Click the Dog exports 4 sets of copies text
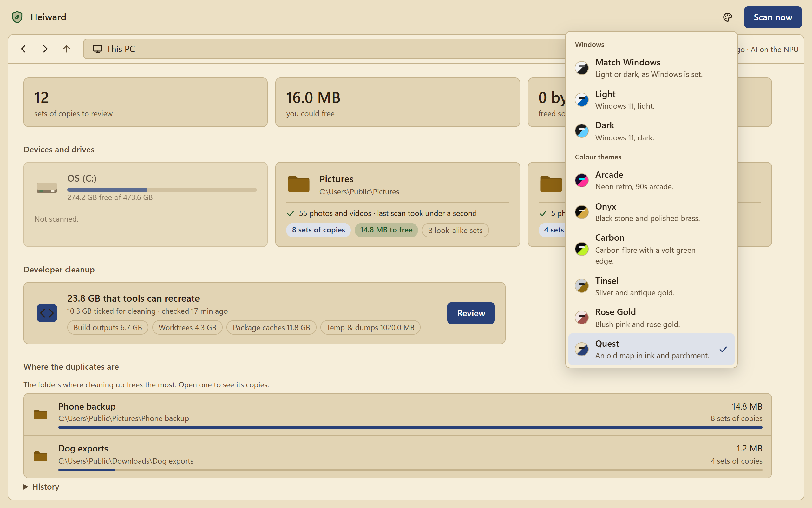812x508 pixels. pos(736,461)
